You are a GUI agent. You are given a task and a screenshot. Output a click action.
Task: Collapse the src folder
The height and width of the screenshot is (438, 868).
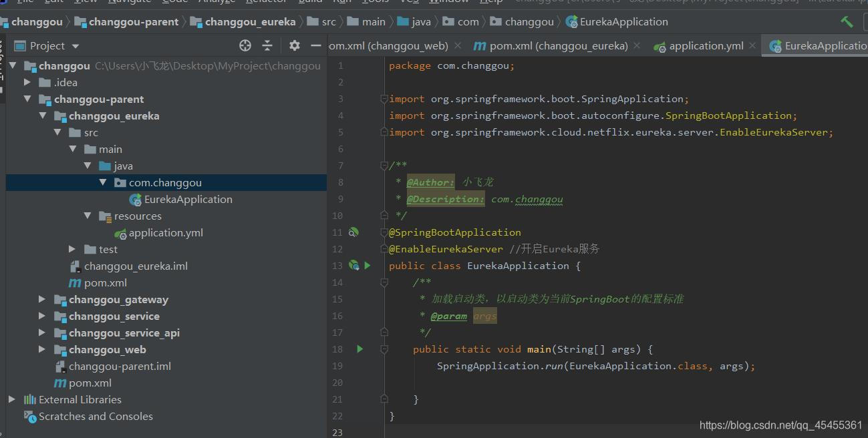coord(57,132)
